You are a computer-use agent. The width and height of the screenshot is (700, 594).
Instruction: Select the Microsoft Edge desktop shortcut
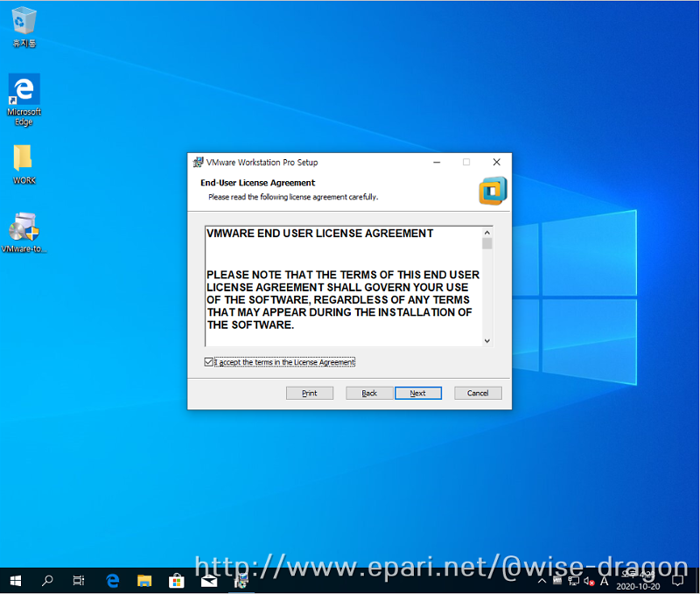(x=24, y=100)
